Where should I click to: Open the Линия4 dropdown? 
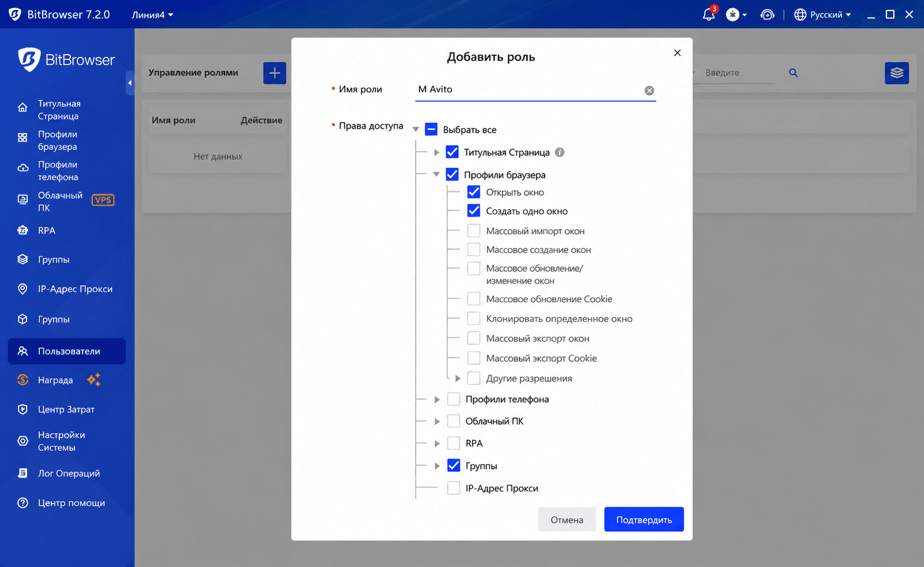(152, 15)
